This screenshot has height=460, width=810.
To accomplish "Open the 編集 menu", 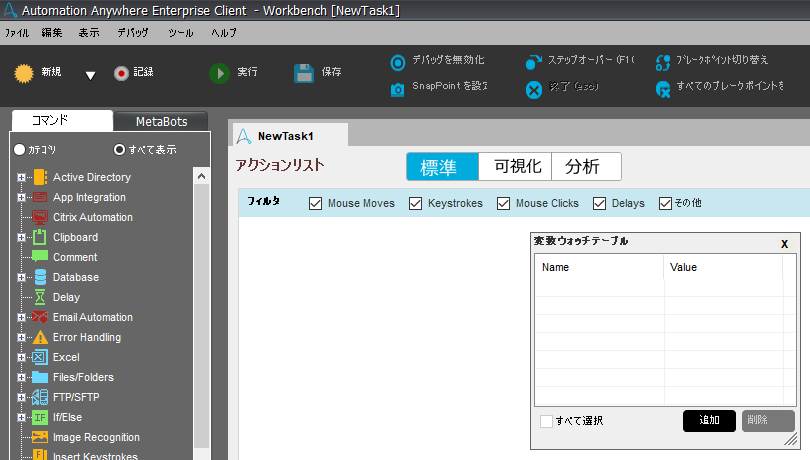I will tap(52, 33).
